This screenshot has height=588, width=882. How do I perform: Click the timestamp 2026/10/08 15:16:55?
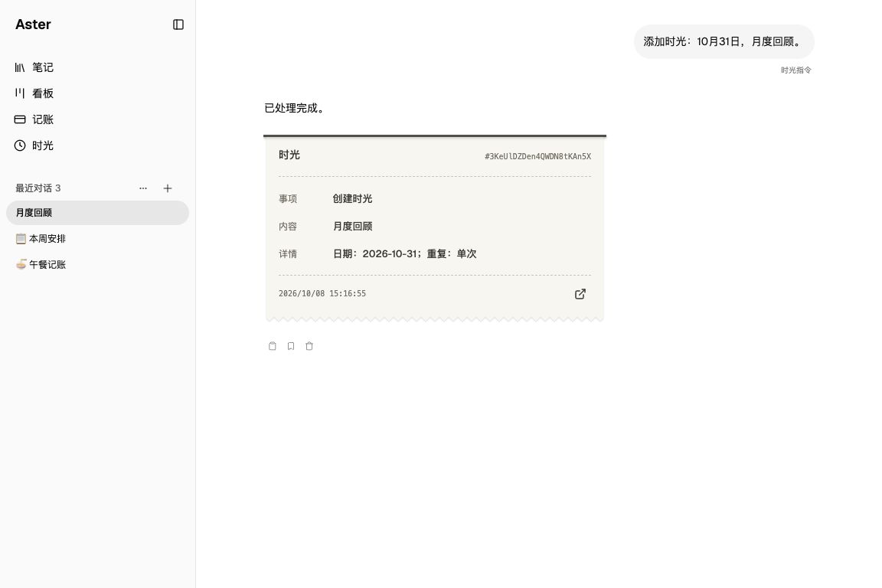(322, 294)
